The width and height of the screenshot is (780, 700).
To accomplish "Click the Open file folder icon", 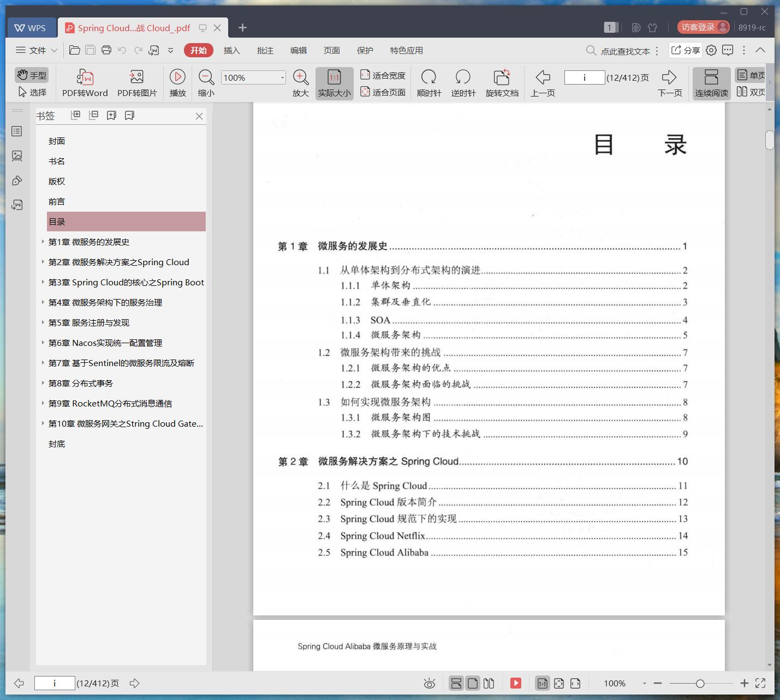I will (75, 50).
